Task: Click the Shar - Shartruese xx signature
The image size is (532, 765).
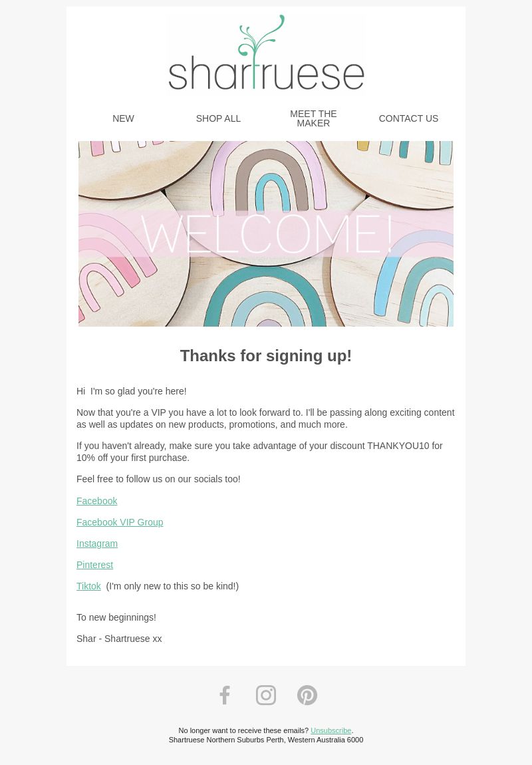Action: coord(119,639)
